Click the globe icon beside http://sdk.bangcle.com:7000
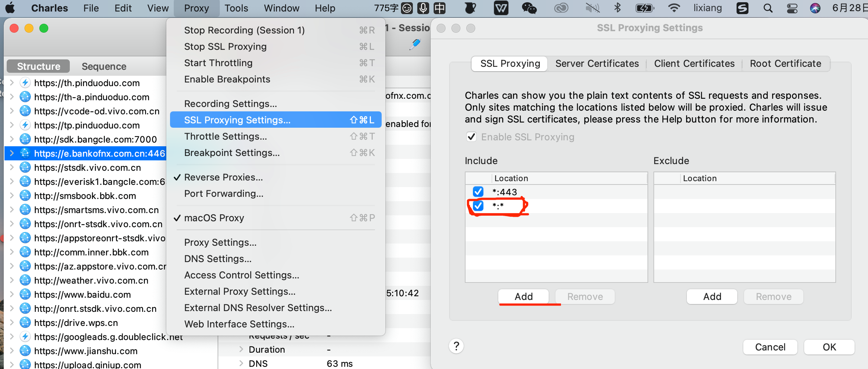868x369 pixels. [25, 139]
